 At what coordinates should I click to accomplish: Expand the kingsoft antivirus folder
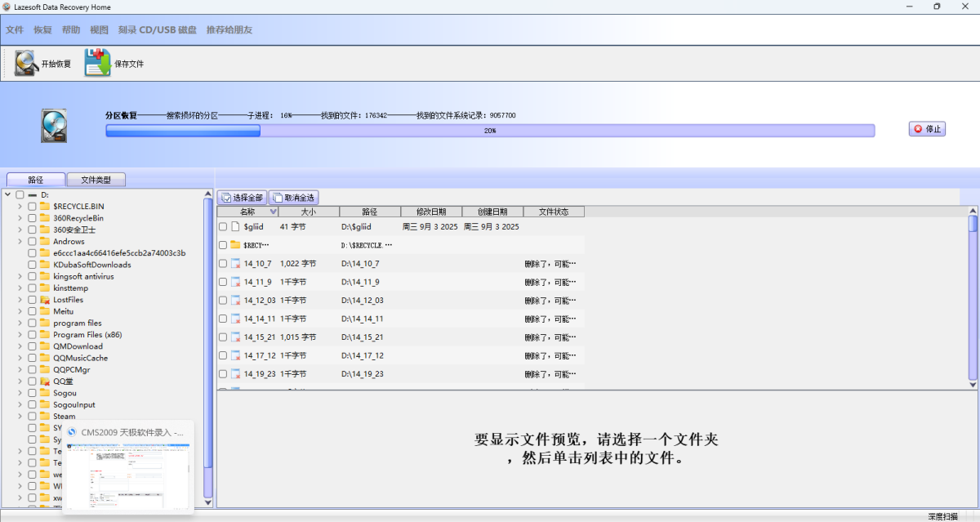[20, 277]
